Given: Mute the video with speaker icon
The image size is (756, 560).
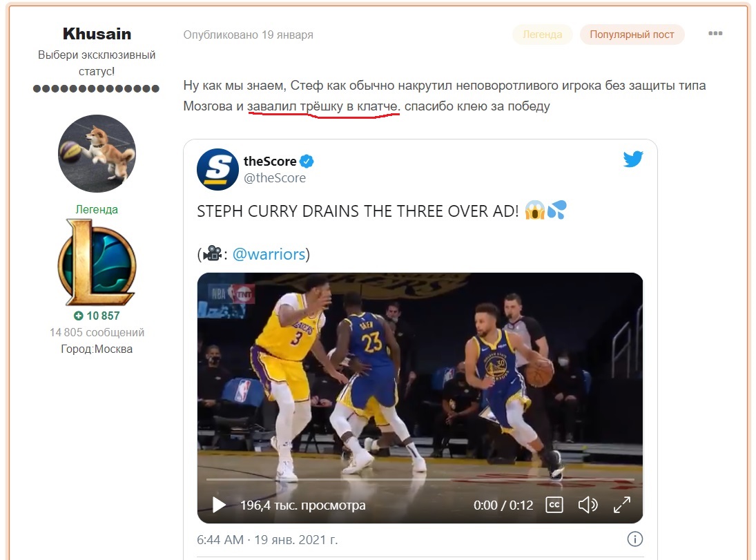Looking at the screenshot, I should (588, 505).
